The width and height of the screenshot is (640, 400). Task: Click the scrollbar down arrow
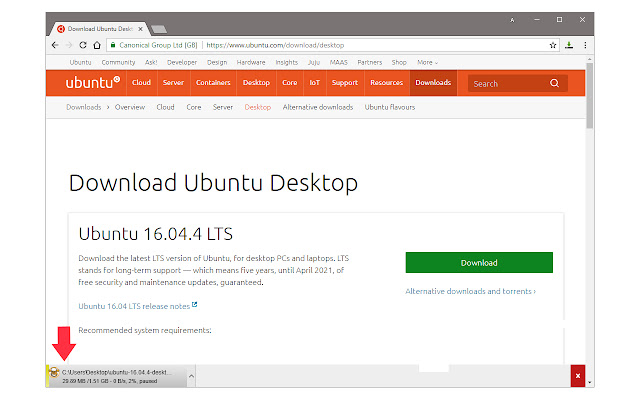pyautogui.click(x=589, y=382)
